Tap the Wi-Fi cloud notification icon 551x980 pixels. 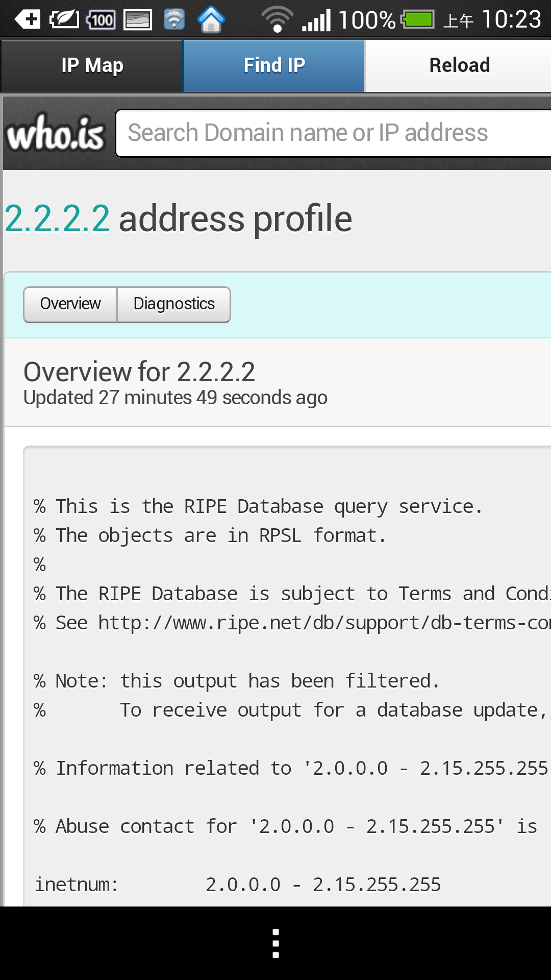(174, 20)
